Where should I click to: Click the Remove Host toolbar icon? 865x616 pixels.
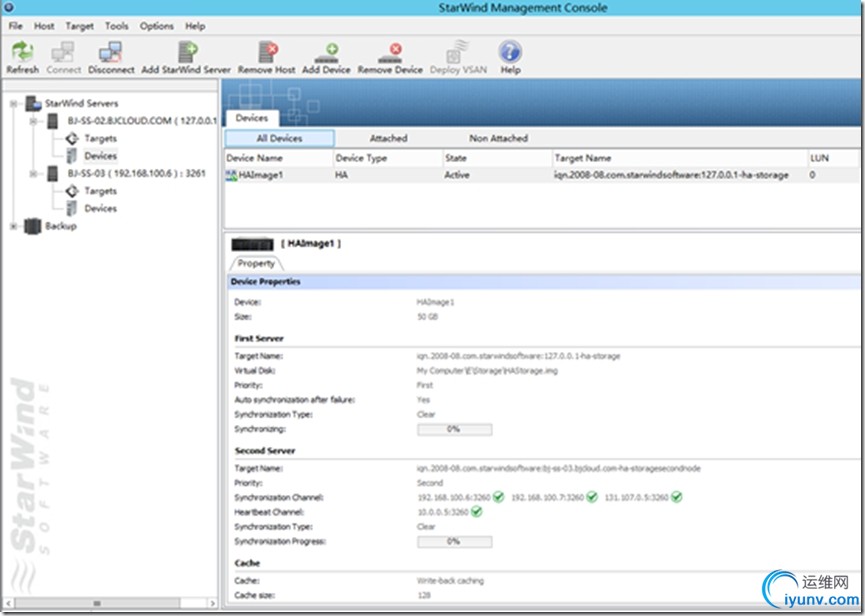[x=268, y=52]
